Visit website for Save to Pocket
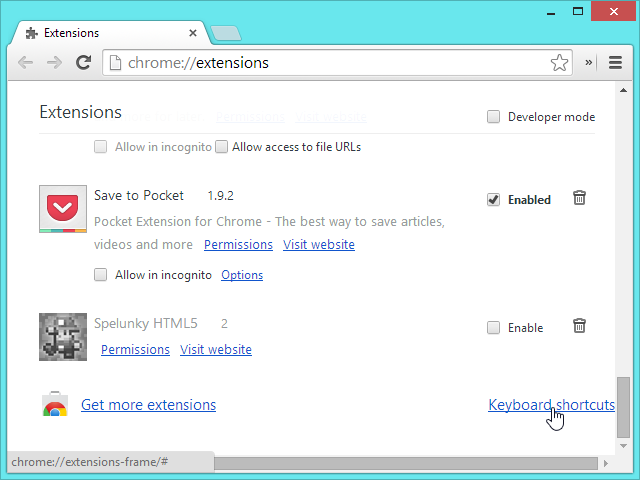The image size is (640, 480). pos(319,244)
